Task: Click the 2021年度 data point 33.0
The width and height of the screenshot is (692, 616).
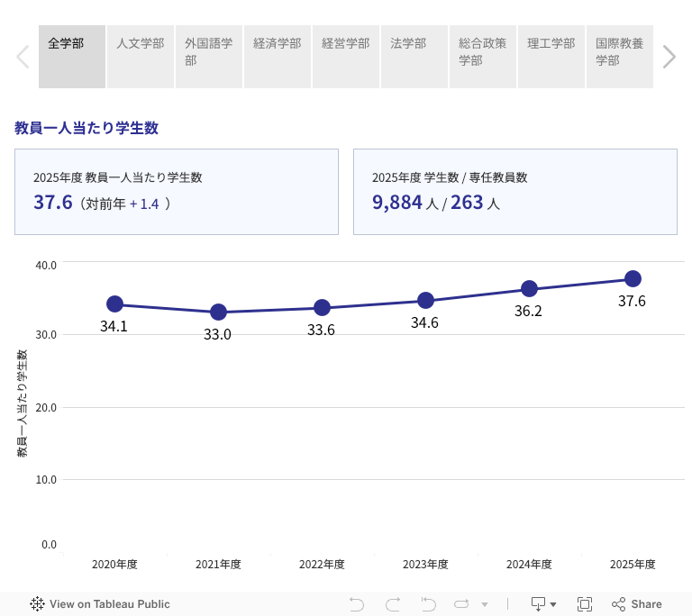Action: click(218, 313)
